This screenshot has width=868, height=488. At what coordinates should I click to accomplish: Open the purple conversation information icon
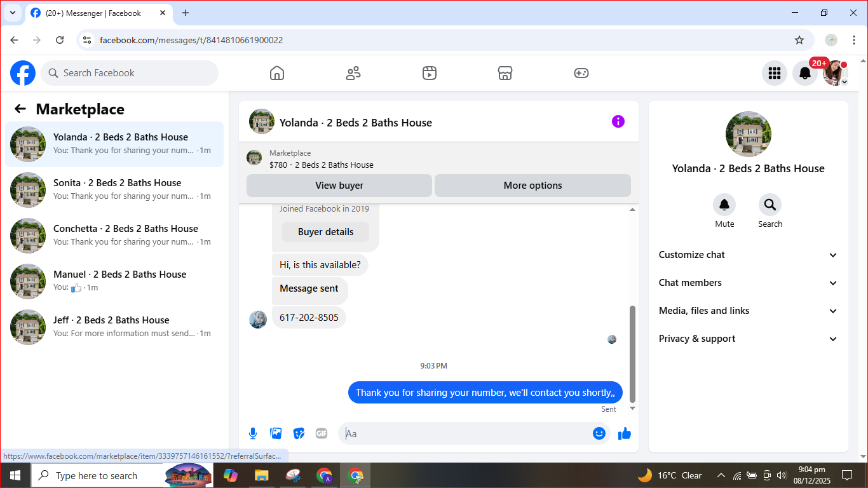point(618,121)
